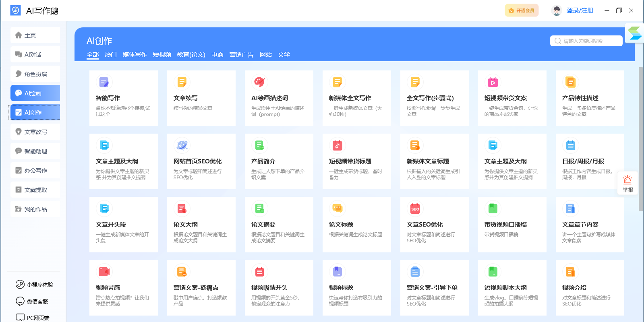Open 微信客服 contact link
This screenshot has width=644, height=322.
point(32,301)
